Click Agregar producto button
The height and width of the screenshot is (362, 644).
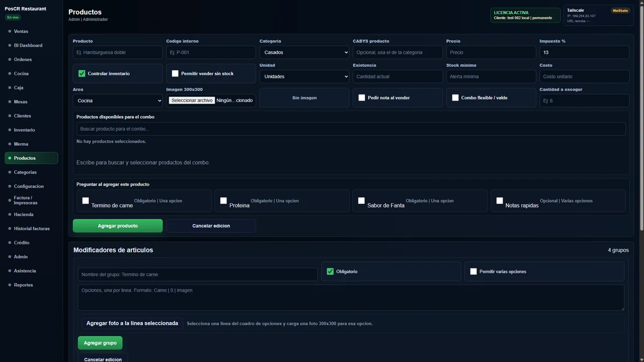coord(118,226)
